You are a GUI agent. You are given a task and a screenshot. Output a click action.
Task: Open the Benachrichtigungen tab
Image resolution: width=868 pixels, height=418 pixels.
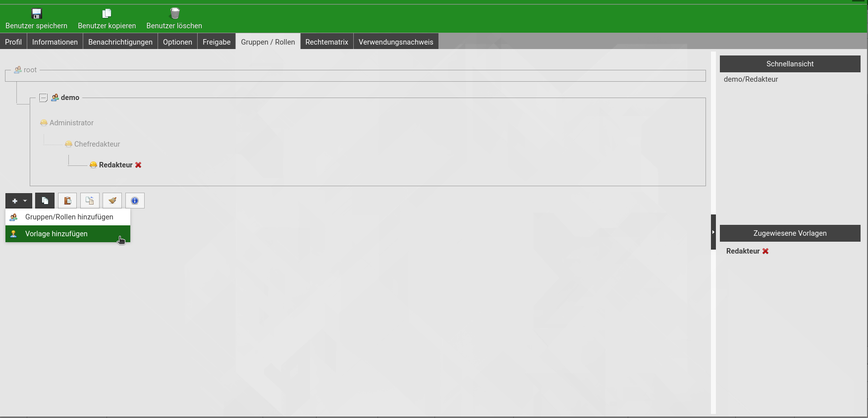click(x=120, y=42)
